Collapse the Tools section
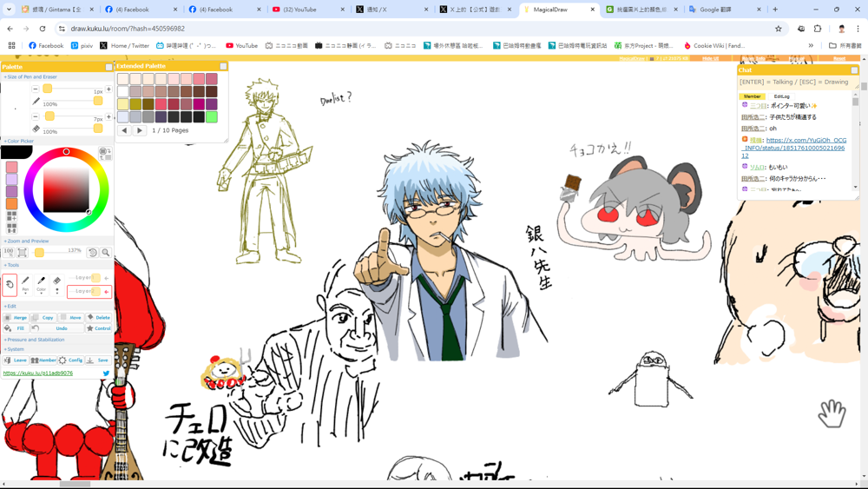 click(x=11, y=265)
